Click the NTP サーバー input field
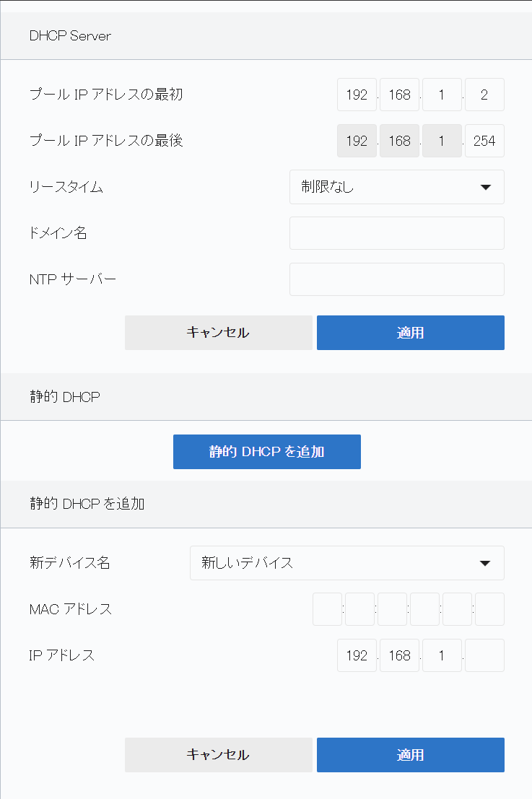The image size is (532, 799). 396,279
